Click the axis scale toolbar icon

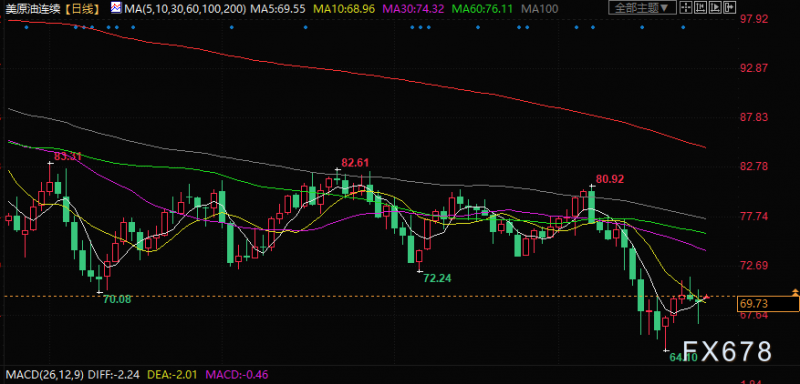tap(701, 7)
